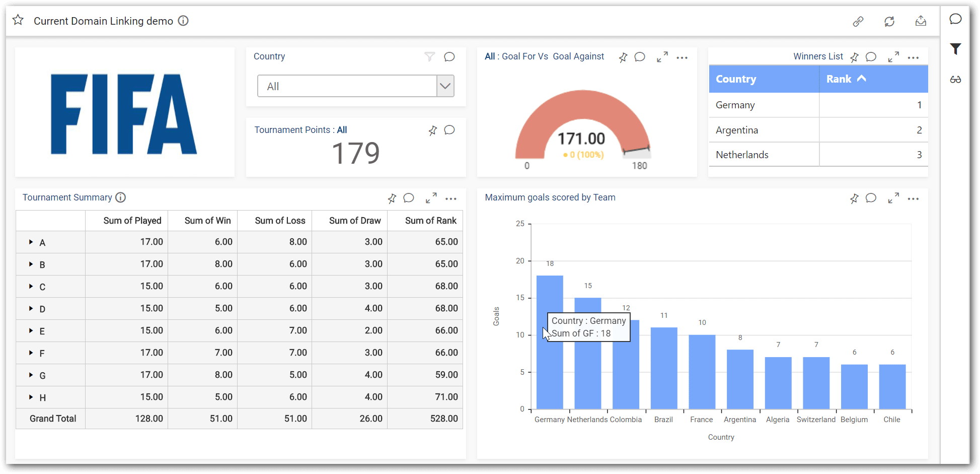The width and height of the screenshot is (980, 474).
Task: Export the dashboard via the share icon
Action: click(921, 21)
